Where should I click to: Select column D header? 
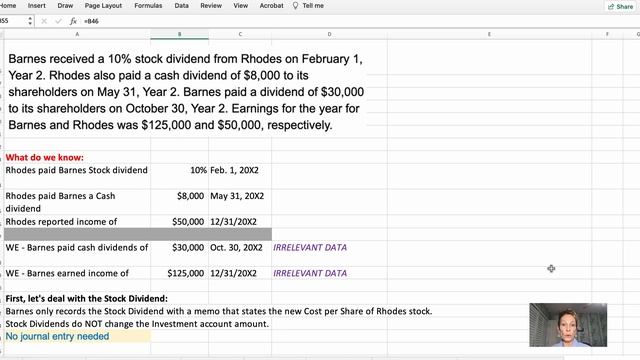click(329, 35)
